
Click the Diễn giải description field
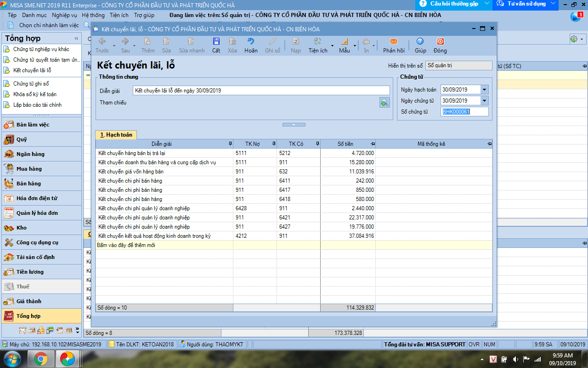click(x=261, y=91)
